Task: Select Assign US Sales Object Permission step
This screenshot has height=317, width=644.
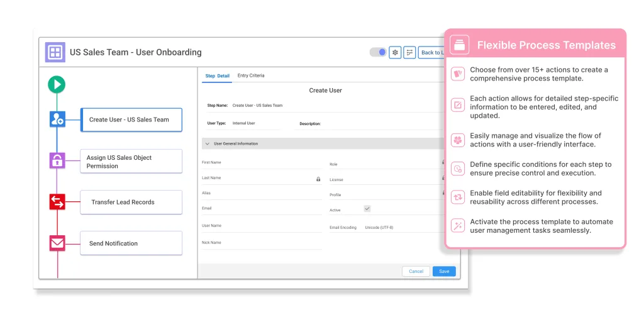Action: 131,161
